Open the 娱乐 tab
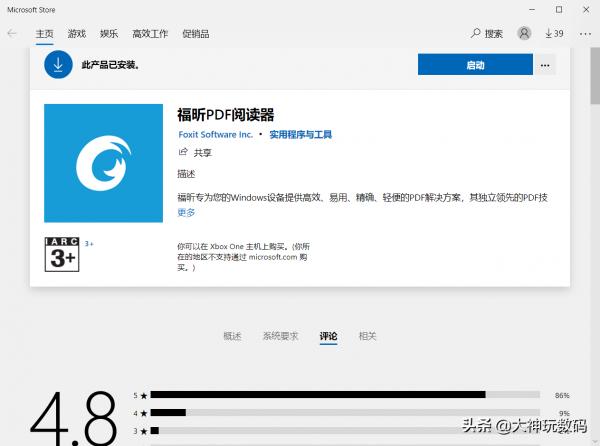The height and width of the screenshot is (446, 600). pyautogui.click(x=109, y=34)
